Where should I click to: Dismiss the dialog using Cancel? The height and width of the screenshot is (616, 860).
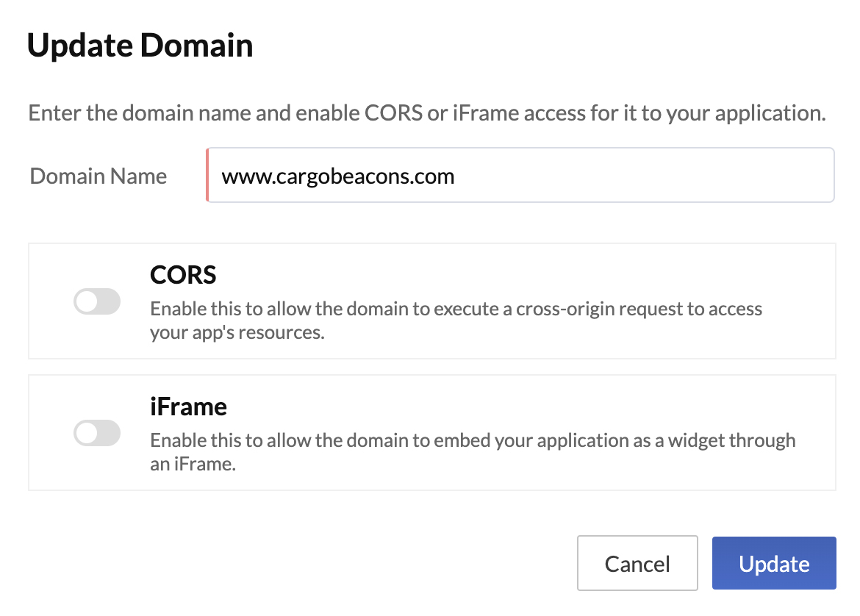pyautogui.click(x=637, y=563)
